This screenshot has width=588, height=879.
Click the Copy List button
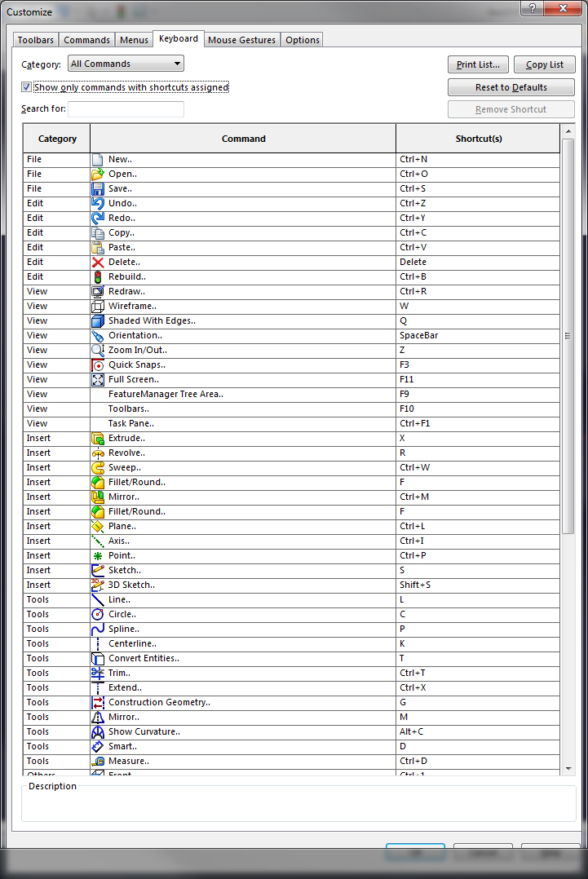(544, 64)
